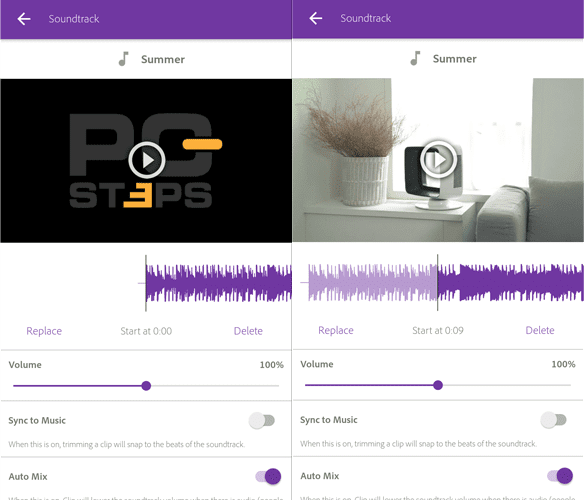Click volume slider handle on left screen

(x=146, y=386)
